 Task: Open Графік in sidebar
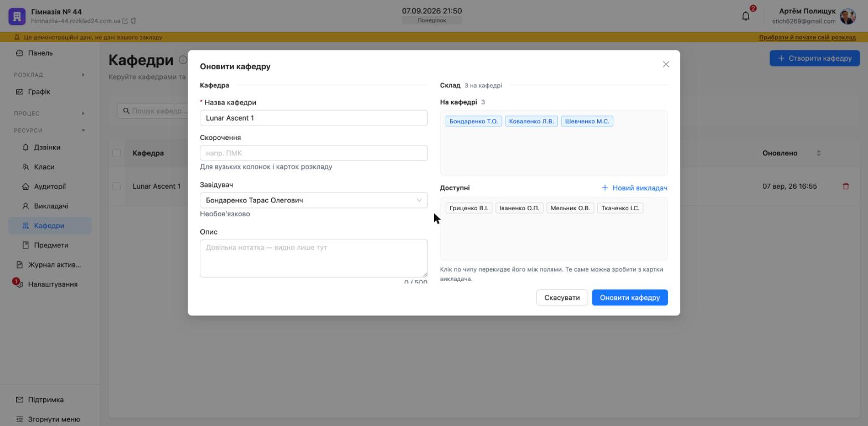[x=50, y=92]
